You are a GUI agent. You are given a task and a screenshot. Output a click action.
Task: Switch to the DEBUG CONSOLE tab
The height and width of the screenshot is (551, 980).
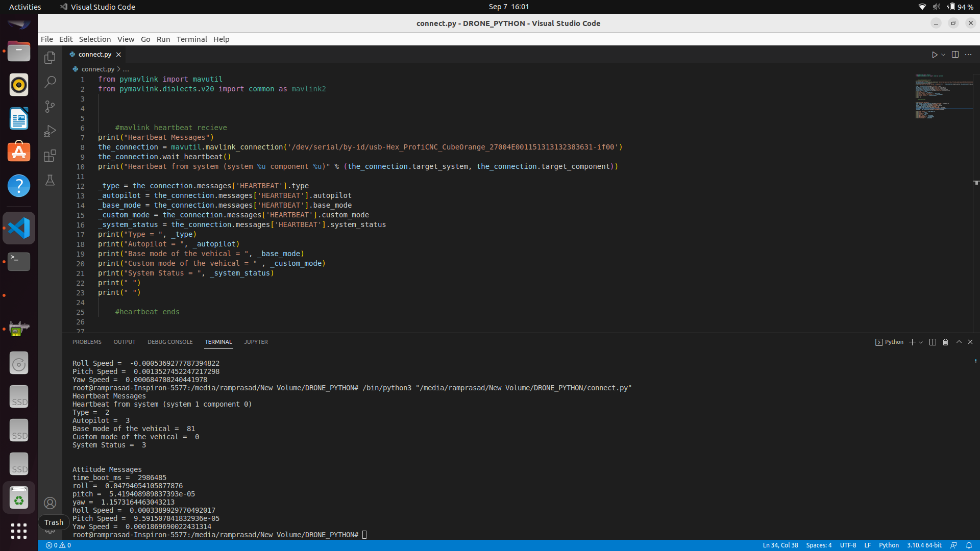tap(170, 342)
